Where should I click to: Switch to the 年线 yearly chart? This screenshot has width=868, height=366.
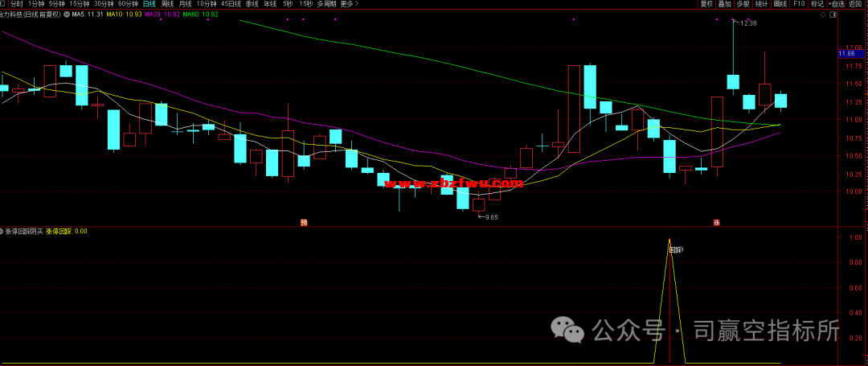click(x=269, y=3)
